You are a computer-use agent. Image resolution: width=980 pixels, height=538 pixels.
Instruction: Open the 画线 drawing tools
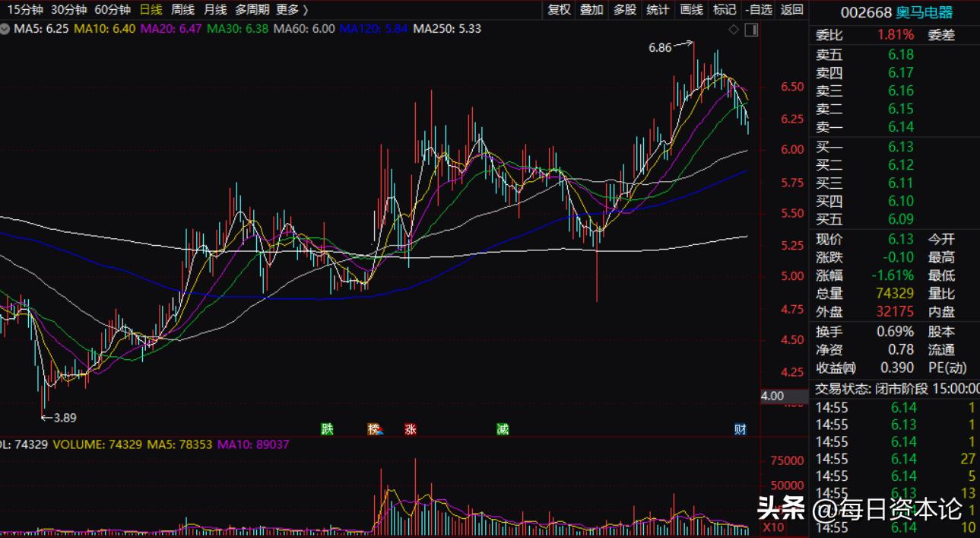691,10
